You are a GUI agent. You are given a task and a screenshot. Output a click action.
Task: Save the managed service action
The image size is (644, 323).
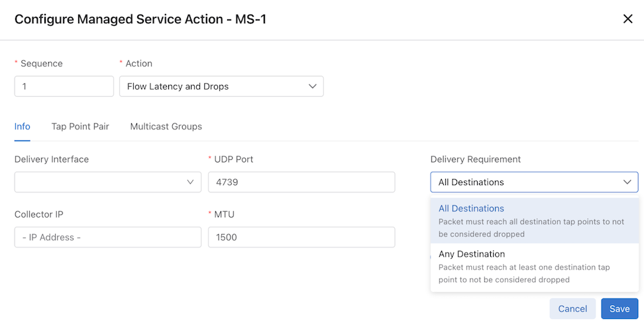click(x=619, y=308)
